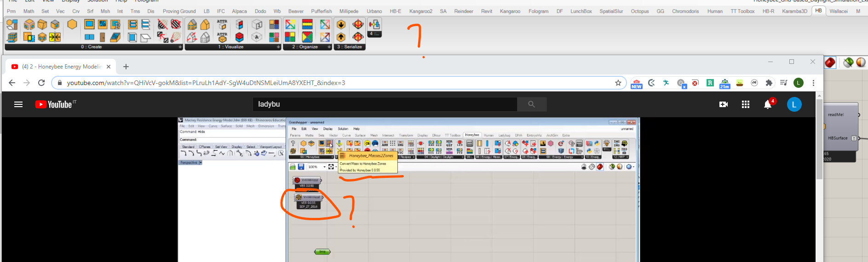Image resolution: width=868 pixels, height=262 pixels.
Task: Toggle the red preview mode icon in Grasshopper
Action: 830,62
